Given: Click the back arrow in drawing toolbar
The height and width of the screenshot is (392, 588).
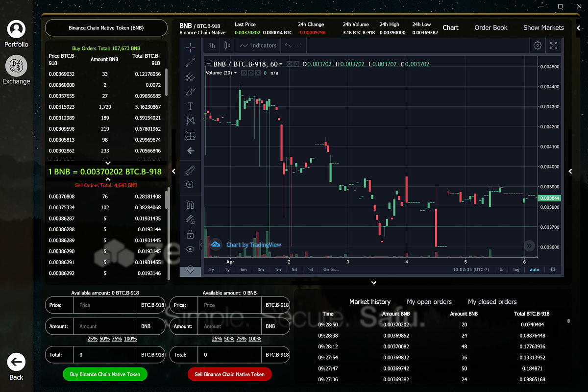Looking at the screenshot, I should pyautogui.click(x=191, y=150).
